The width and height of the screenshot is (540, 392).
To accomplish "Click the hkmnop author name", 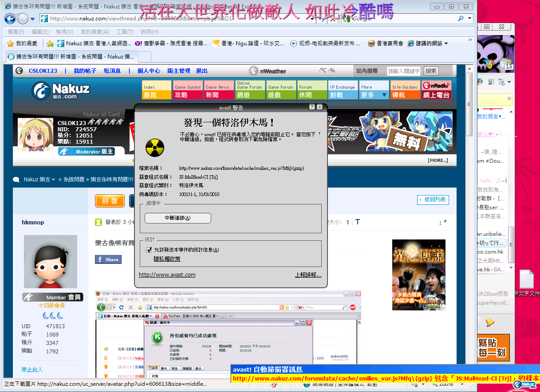I will click(x=33, y=222).
